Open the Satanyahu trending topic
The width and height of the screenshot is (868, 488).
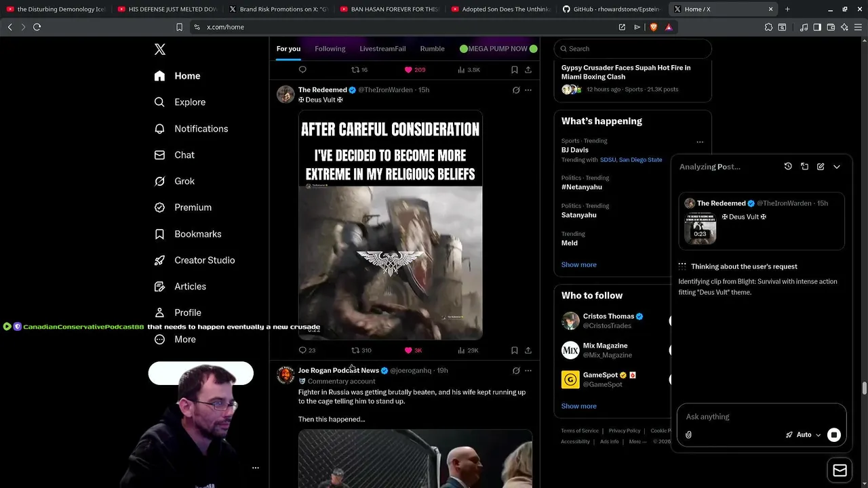pyautogui.click(x=579, y=215)
